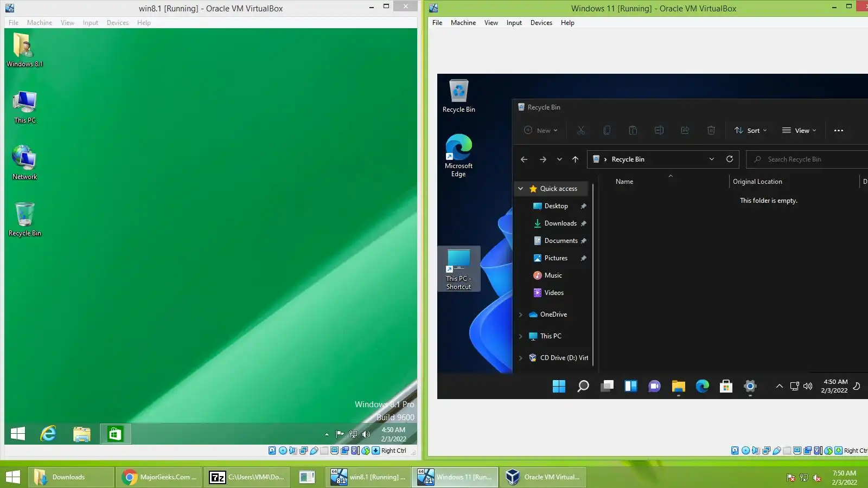Screen dimensions: 868x488
Task: Click See more (...) button in Recycle Bin toolbar
Action: pyautogui.click(x=839, y=130)
